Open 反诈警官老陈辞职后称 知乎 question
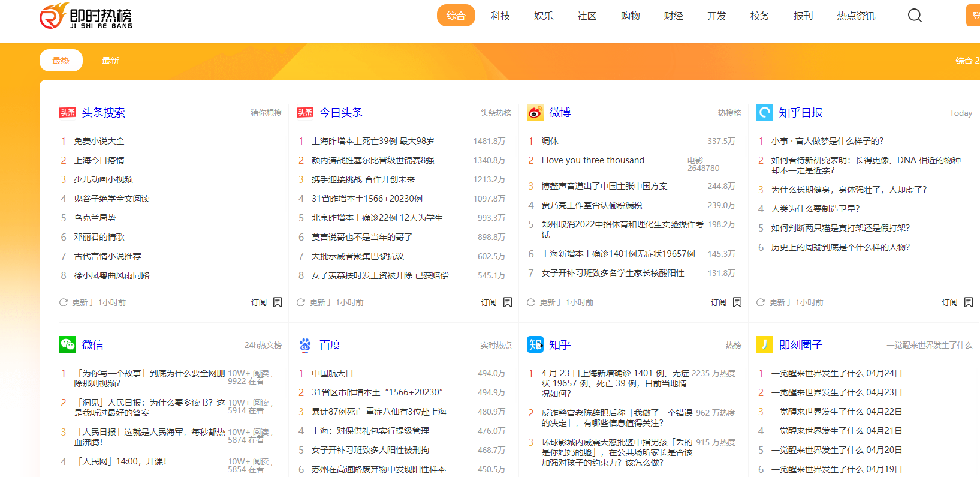 617,418
